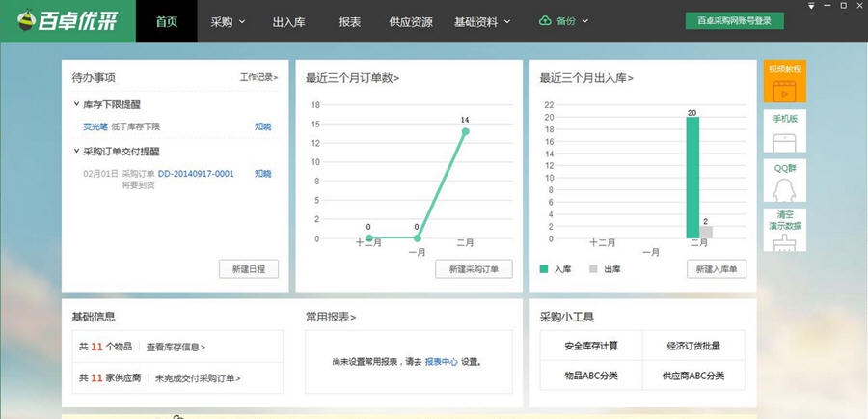
Task: Click the 百卓采购网账号登录 button
Action: [x=734, y=21]
